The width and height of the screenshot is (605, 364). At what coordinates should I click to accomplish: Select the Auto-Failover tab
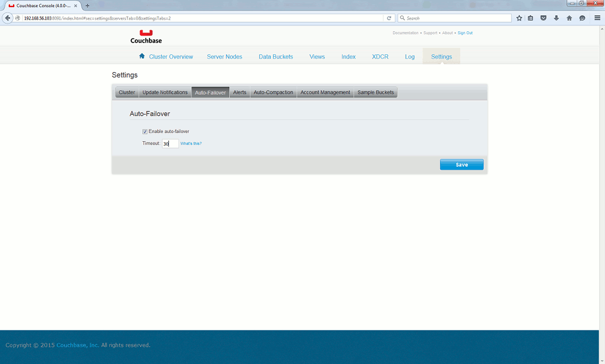pyautogui.click(x=210, y=92)
